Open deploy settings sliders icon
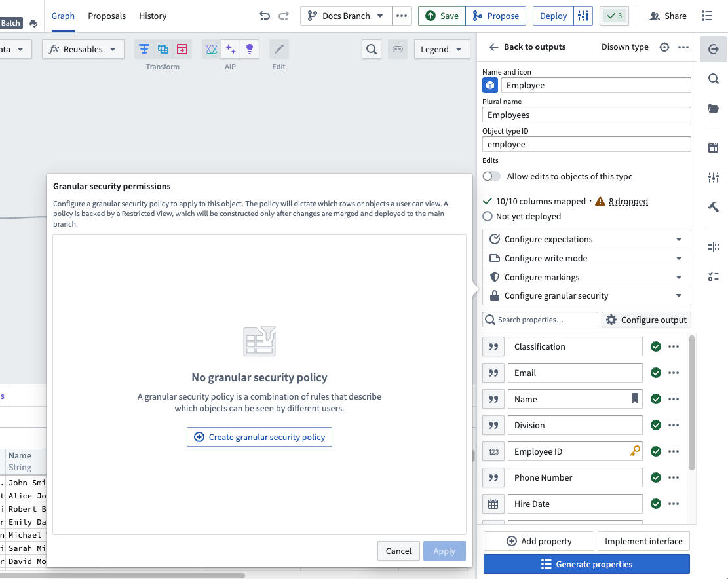The width and height of the screenshot is (728, 579). pyautogui.click(x=583, y=16)
